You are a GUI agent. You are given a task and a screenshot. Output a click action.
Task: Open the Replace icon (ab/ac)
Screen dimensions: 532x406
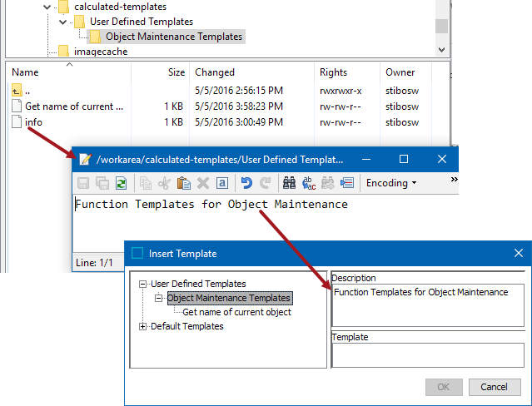point(309,183)
